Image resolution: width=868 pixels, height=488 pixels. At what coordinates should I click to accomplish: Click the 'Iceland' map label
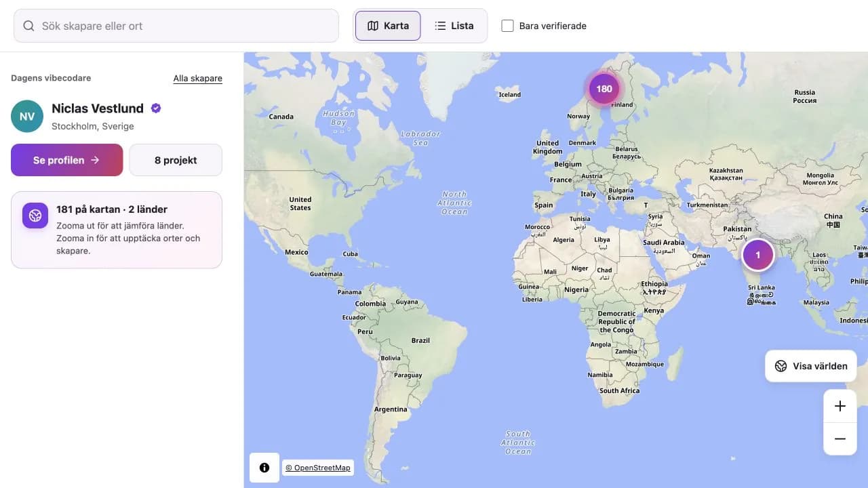(510, 95)
